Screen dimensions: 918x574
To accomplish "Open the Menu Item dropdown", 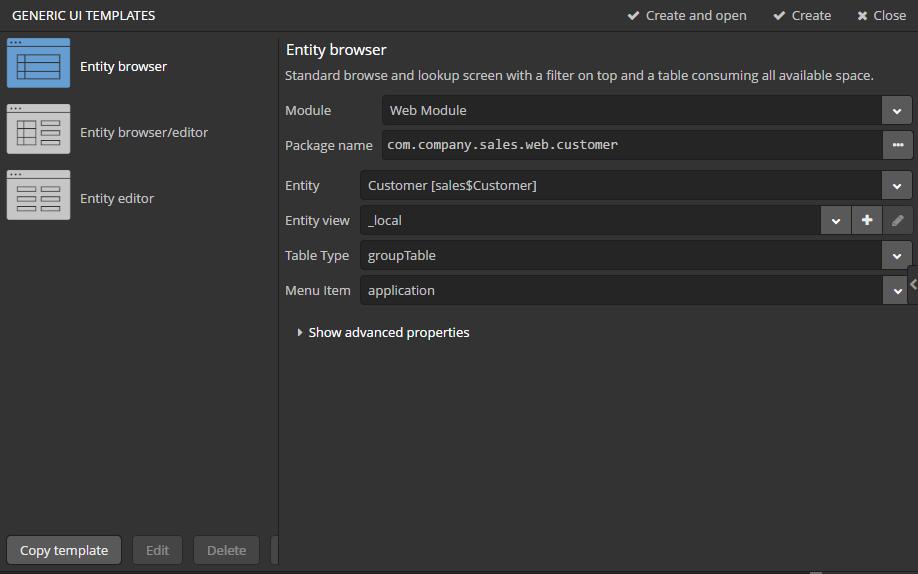I will [x=897, y=290].
